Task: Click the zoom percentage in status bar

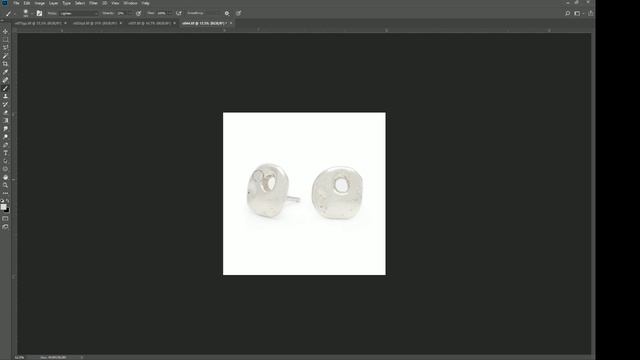Action: tap(19, 358)
